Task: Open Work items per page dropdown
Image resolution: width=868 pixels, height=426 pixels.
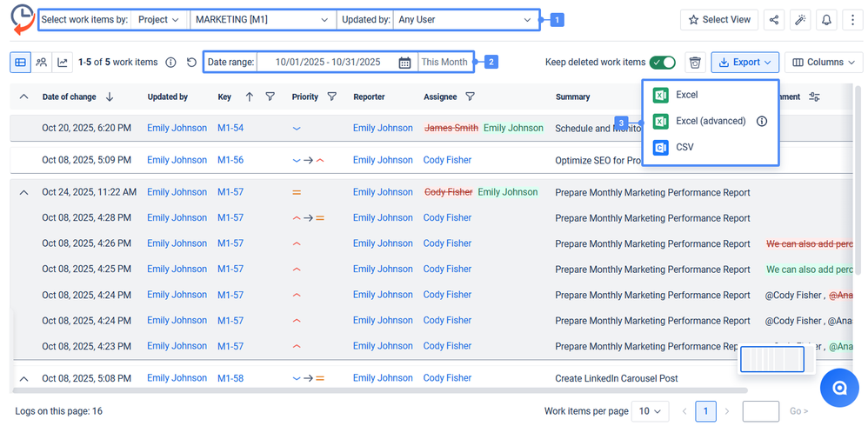Action: (x=651, y=411)
